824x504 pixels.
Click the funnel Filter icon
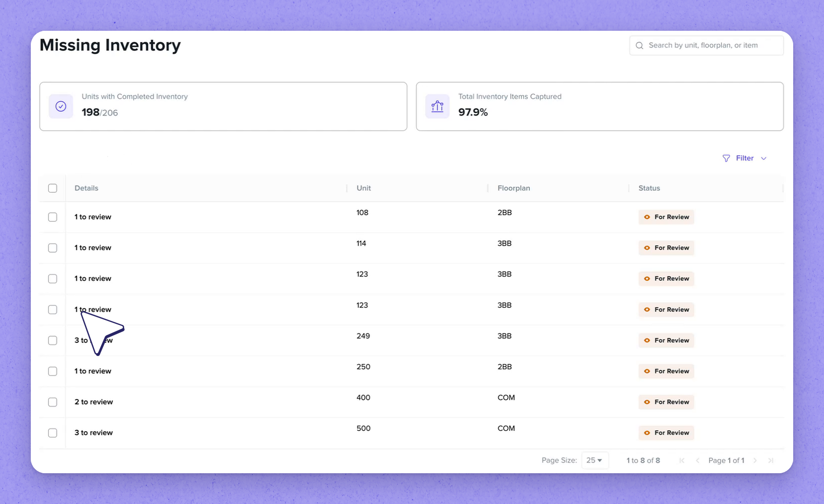pyautogui.click(x=726, y=158)
